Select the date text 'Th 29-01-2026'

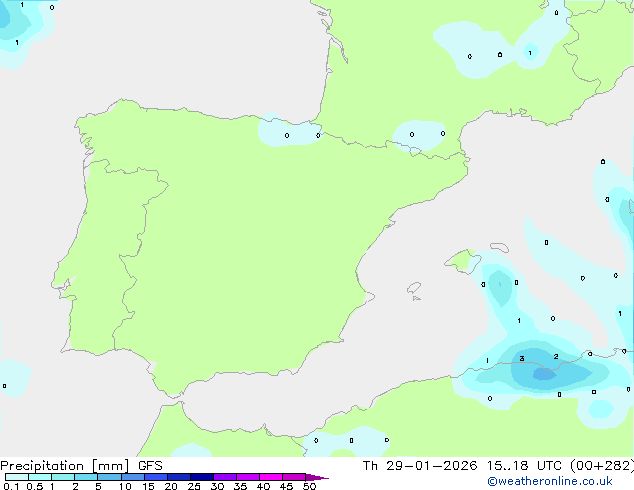click(420, 466)
